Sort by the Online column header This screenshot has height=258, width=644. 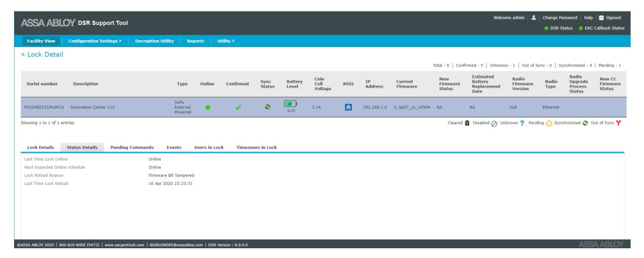point(207,84)
